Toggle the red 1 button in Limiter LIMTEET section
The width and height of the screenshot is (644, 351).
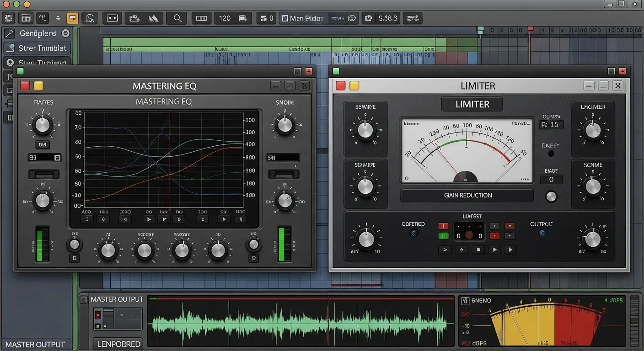[443, 226]
